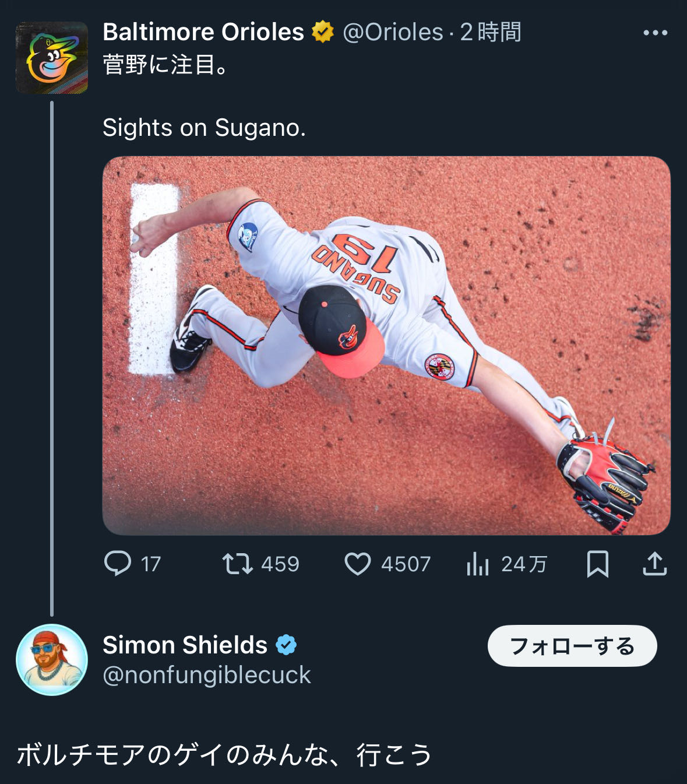
Task: Open the three-dot more options menu
Action: pos(655,33)
